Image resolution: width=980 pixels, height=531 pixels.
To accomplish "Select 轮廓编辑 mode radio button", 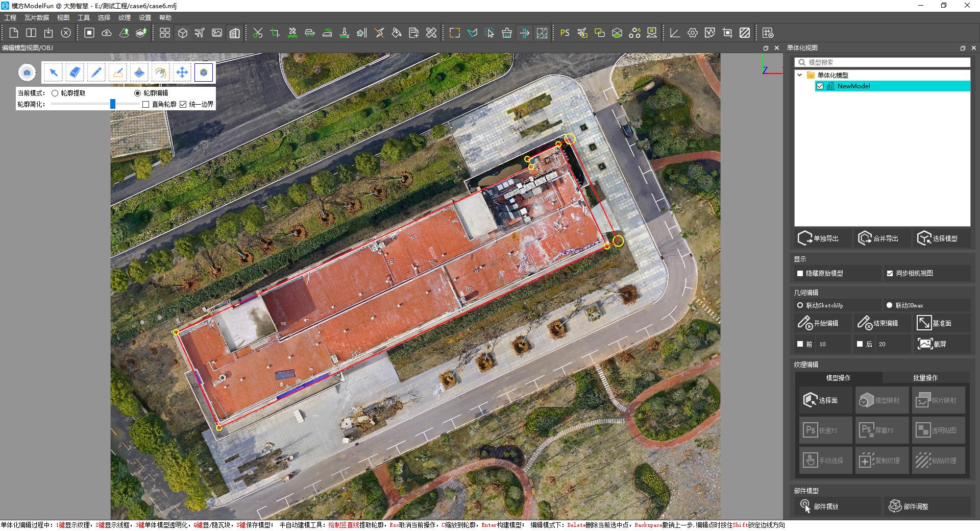I will pyautogui.click(x=137, y=93).
